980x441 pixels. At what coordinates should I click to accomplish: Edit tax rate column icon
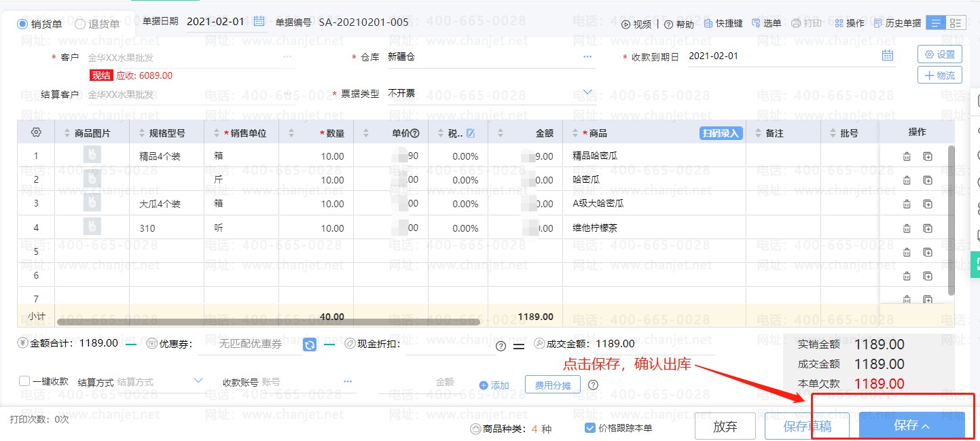point(471,133)
